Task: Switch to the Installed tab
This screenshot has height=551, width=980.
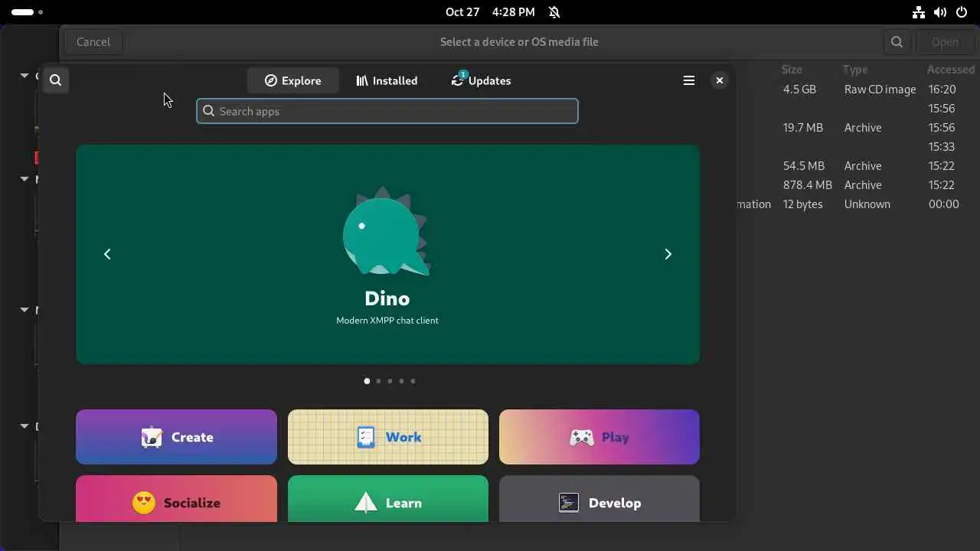Action: [387, 80]
